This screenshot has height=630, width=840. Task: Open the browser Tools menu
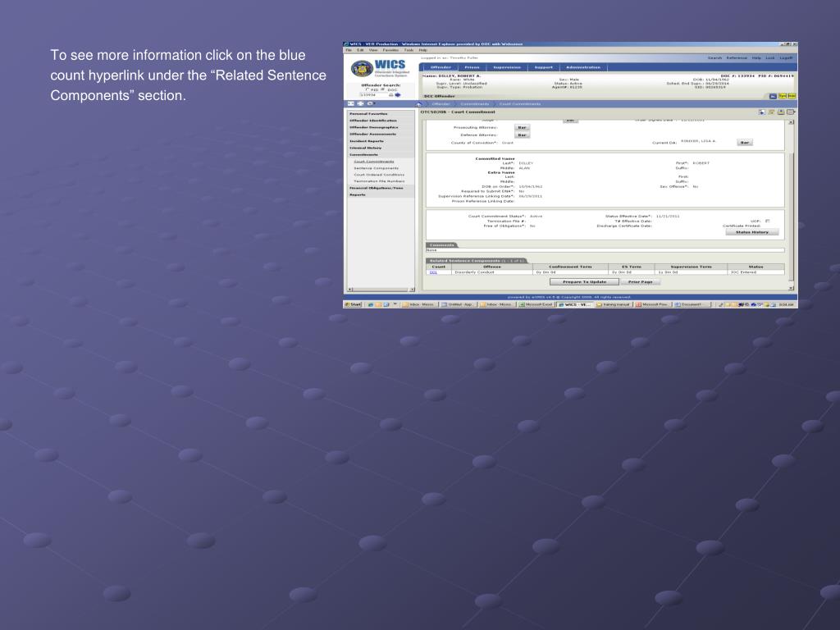click(x=409, y=50)
